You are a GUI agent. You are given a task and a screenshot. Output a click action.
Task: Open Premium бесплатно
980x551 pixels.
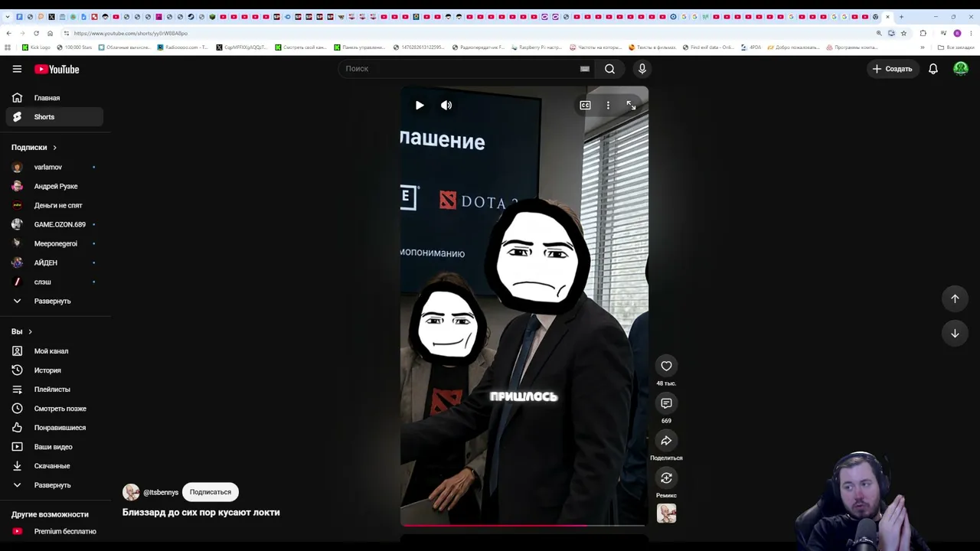coord(54,531)
